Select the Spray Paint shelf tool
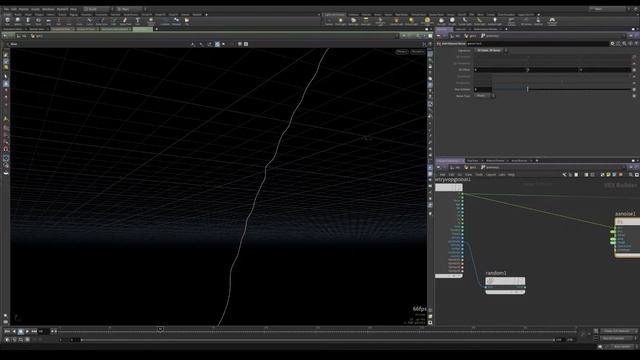Viewport: 640px width, 360px height. [x=125, y=21]
